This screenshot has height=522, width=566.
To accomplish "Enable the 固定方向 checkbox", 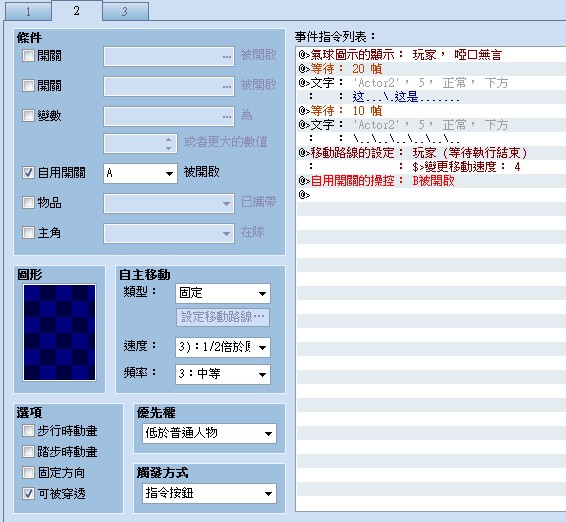I will tap(28, 472).
